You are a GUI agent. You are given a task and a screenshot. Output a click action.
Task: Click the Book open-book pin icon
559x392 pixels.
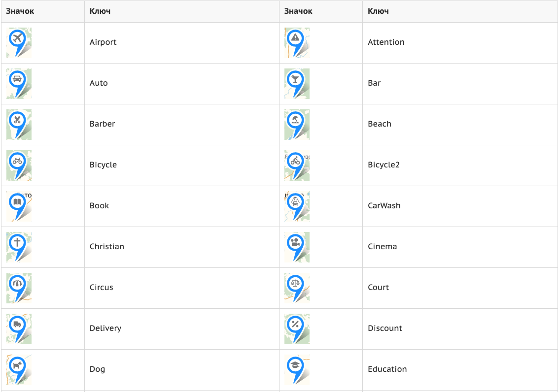point(19,206)
